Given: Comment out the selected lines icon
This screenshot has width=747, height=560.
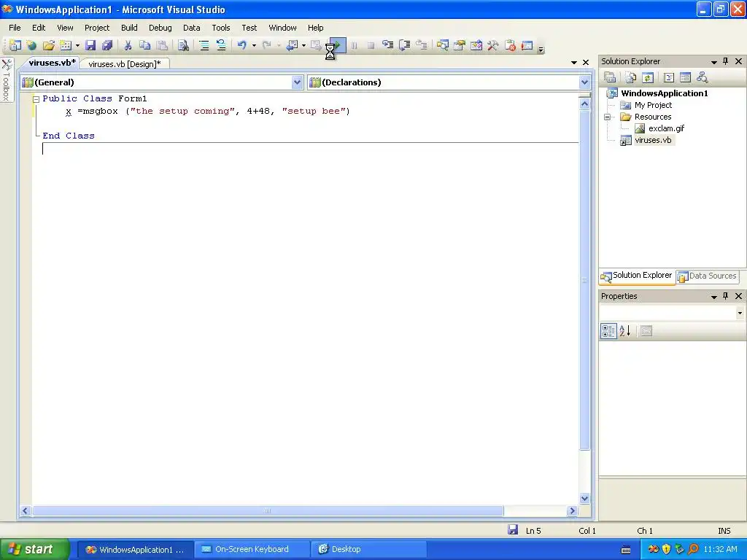Looking at the screenshot, I should 204,45.
